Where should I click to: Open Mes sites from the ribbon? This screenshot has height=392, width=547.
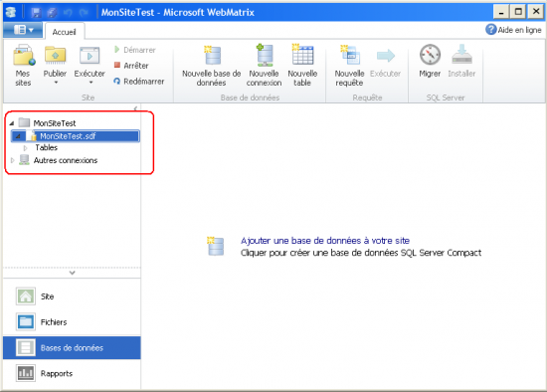point(24,66)
